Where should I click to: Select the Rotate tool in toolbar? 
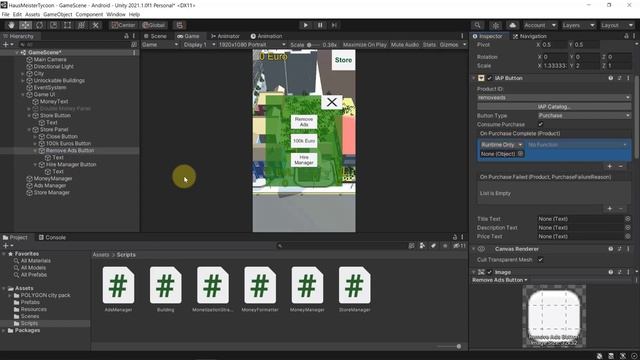tap(39, 25)
